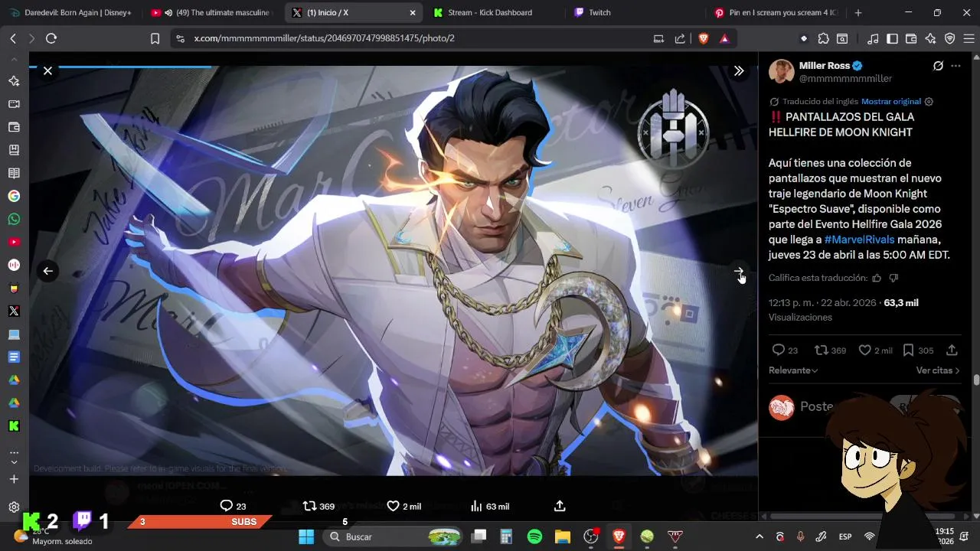Reply to the tweet in the side panel
This screenshot has height=551, width=980.
point(784,350)
